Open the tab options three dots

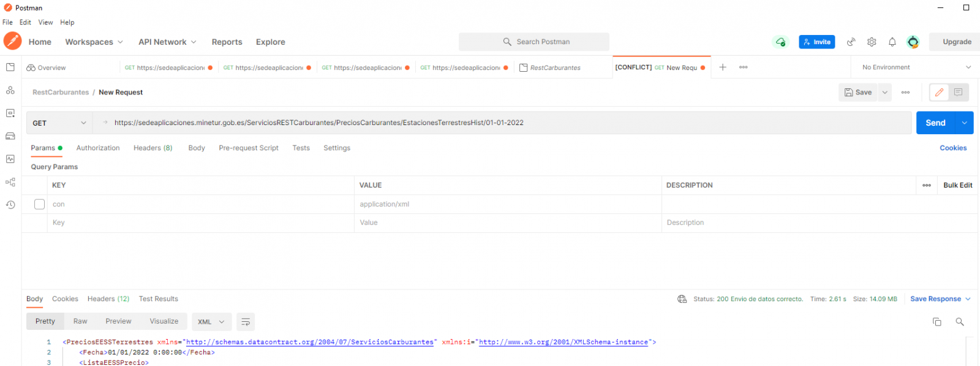[x=744, y=67]
